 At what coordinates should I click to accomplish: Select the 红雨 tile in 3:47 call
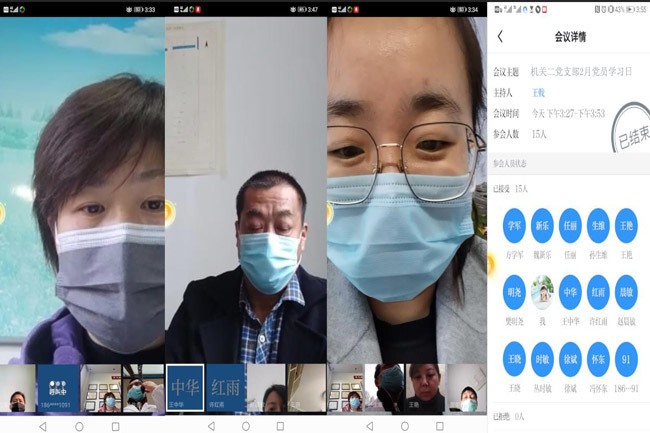pyautogui.click(x=226, y=388)
